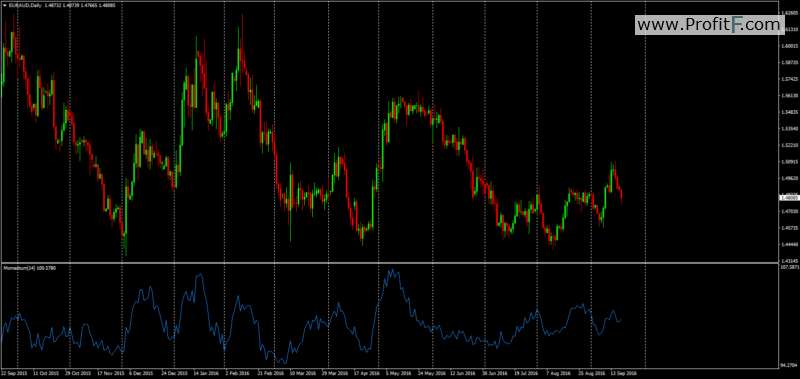This screenshot has height=379, width=800.
Task: Click the current price tag 1.48085
Action: 790,197
